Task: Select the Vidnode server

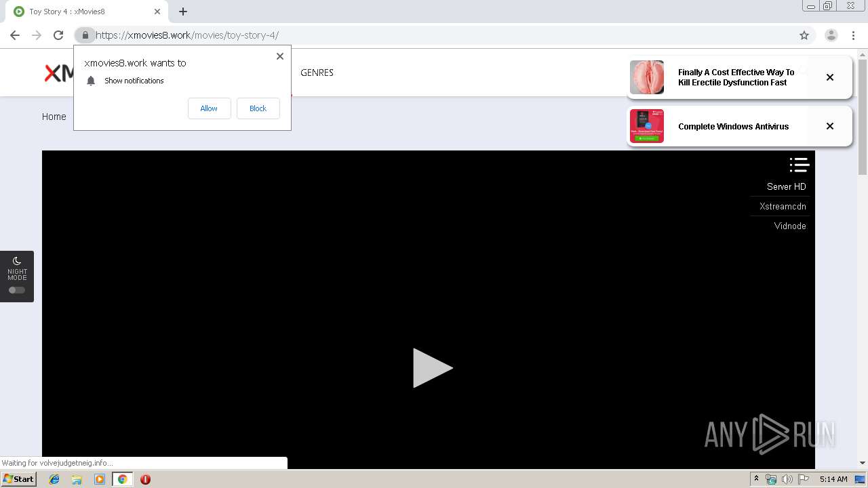Action: coord(790,226)
